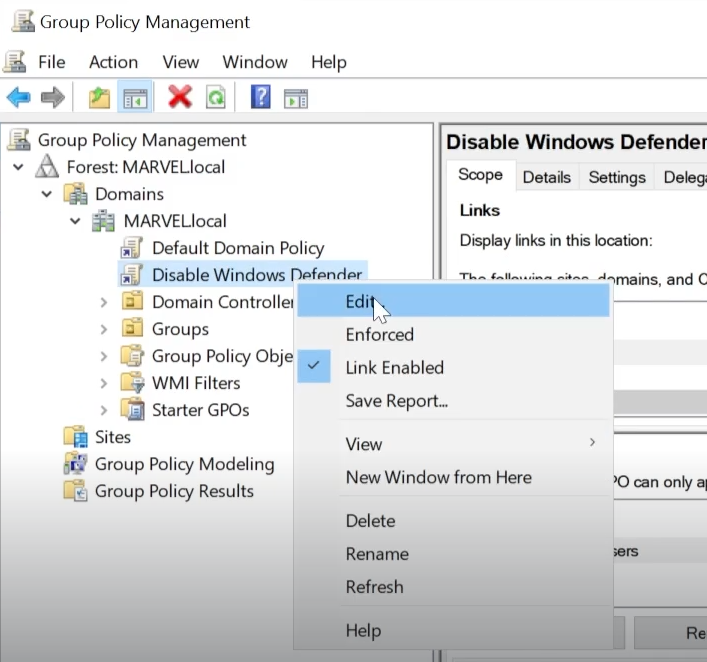The height and width of the screenshot is (662, 707).
Task: Choose Refresh from the context menu
Action: [x=453, y=587]
